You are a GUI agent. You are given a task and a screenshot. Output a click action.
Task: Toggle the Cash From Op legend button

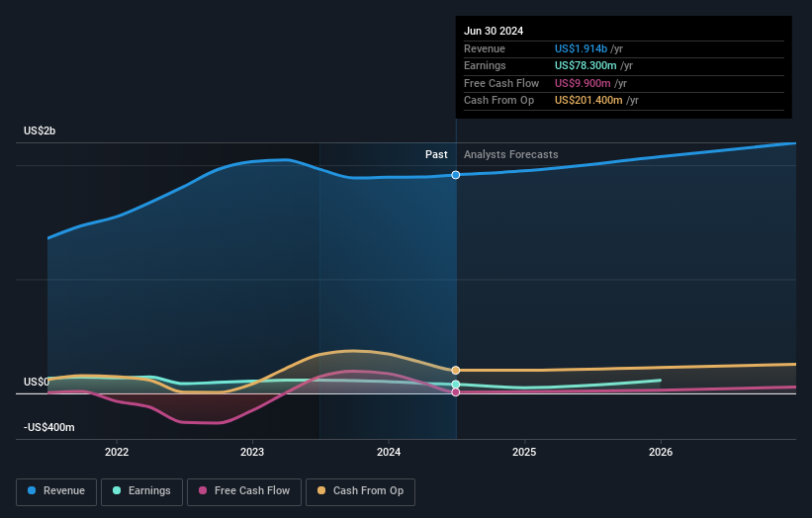point(360,491)
